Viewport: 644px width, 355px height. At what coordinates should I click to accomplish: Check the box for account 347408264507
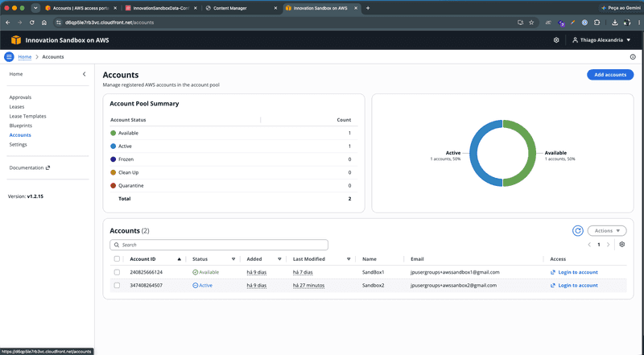tap(117, 285)
